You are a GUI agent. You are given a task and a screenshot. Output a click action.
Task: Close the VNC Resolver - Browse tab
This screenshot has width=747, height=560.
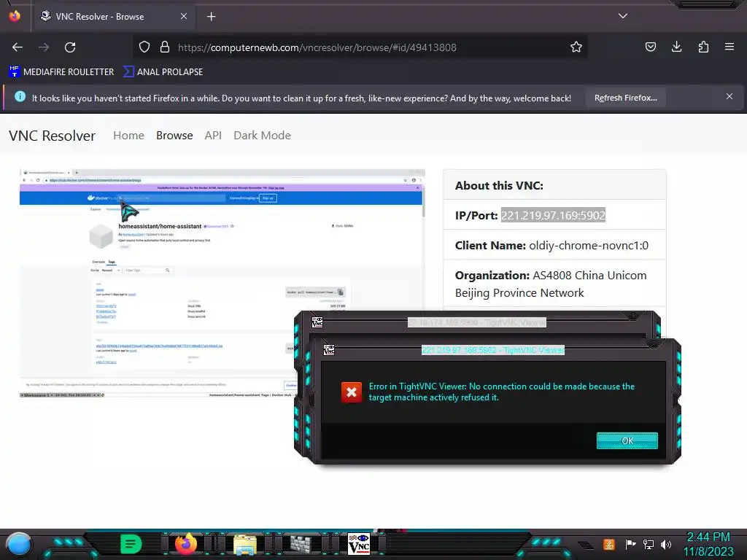click(184, 16)
